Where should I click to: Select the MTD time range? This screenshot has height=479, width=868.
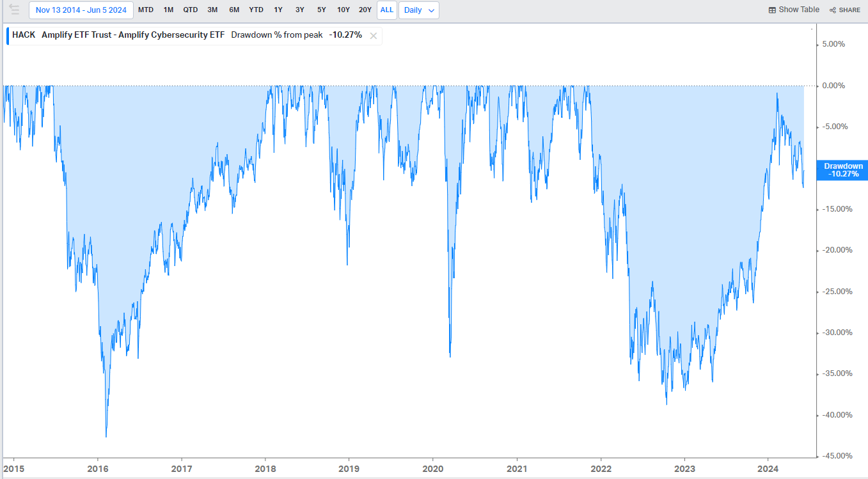coord(146,10)
